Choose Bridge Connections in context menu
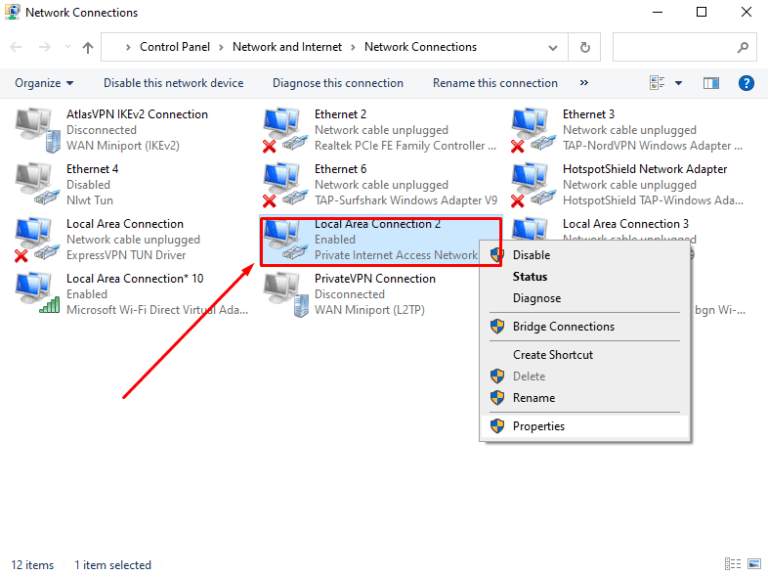 click(563, 327)
